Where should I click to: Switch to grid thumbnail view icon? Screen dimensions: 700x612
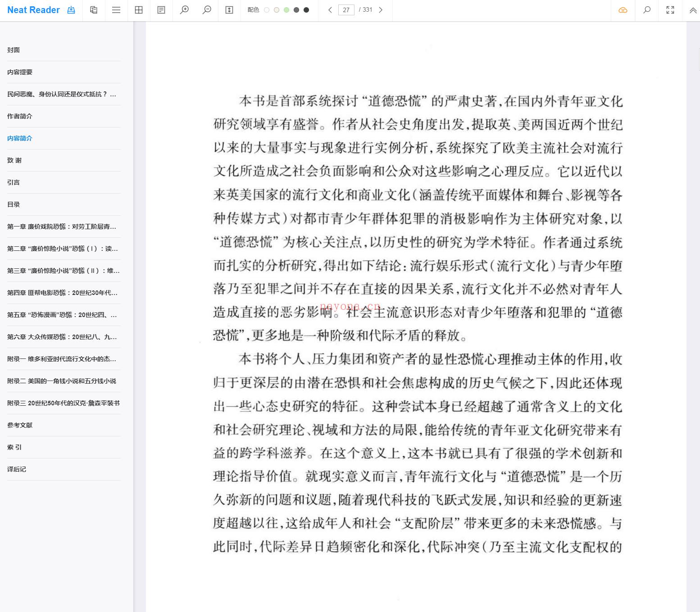click(139, 10)
